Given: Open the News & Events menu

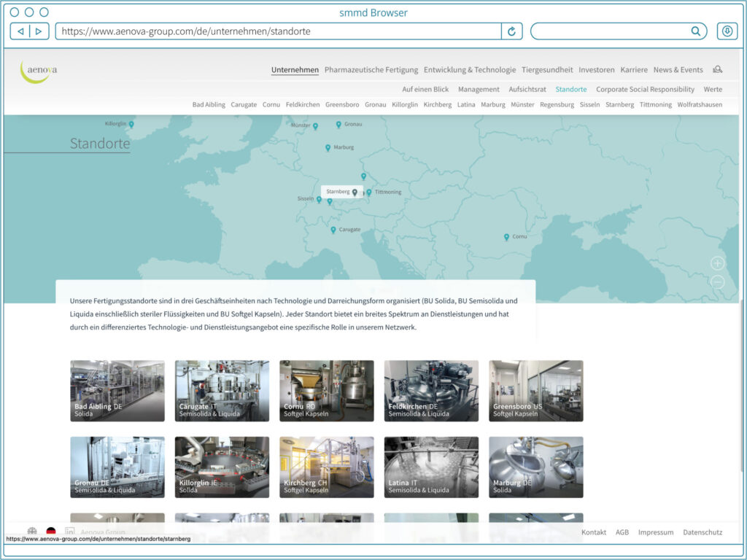Looking at the screenshot, I should [x=678, y=70].
